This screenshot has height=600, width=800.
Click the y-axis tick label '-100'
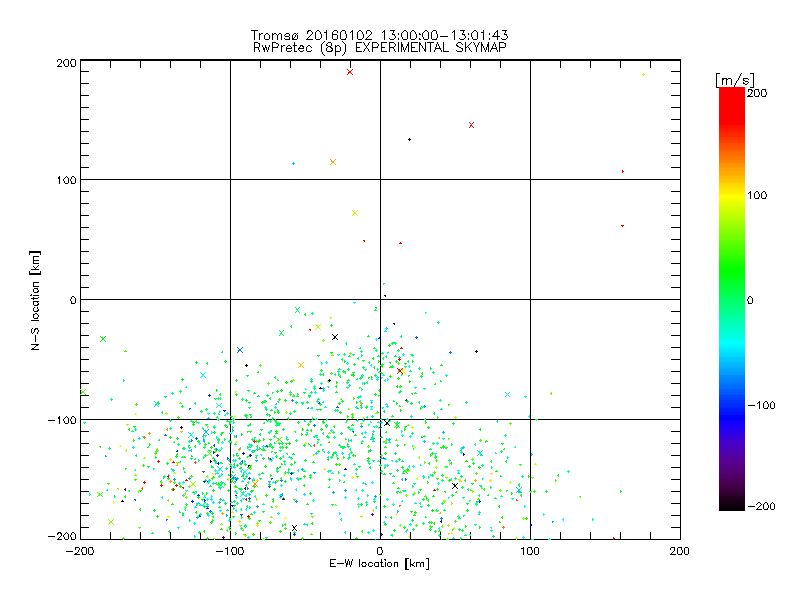coord(62,420)
